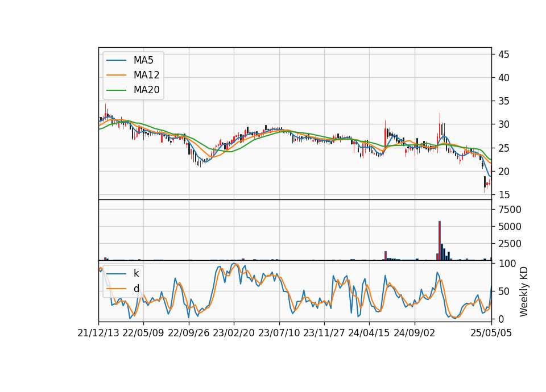Viewport: 546px width, 392px height.
Task: Click the 25/05/05 date tick label
Action: pos(491,333)
